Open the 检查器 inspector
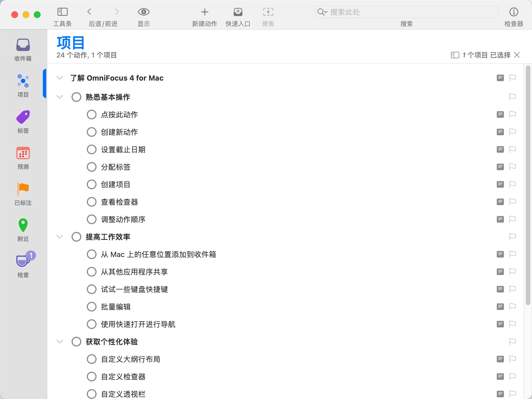Screen dimensions: 532x399 point(514,12)
